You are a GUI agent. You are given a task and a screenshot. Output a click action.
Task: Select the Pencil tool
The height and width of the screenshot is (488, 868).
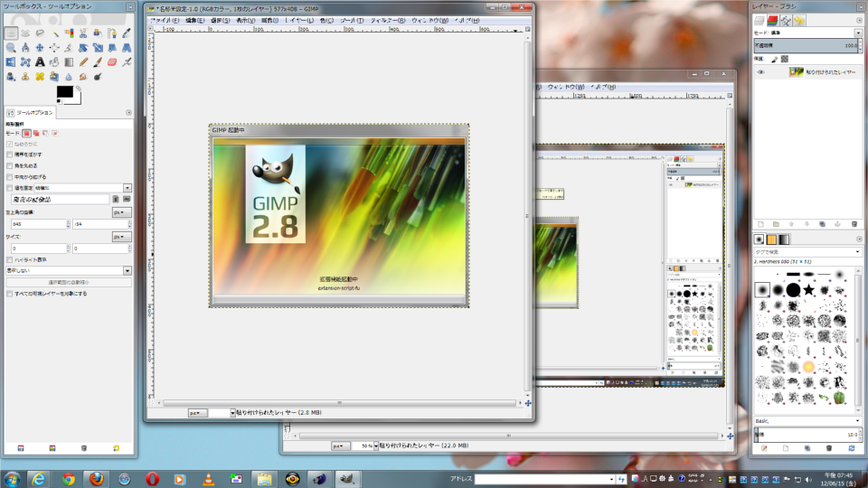coord(83,62)
